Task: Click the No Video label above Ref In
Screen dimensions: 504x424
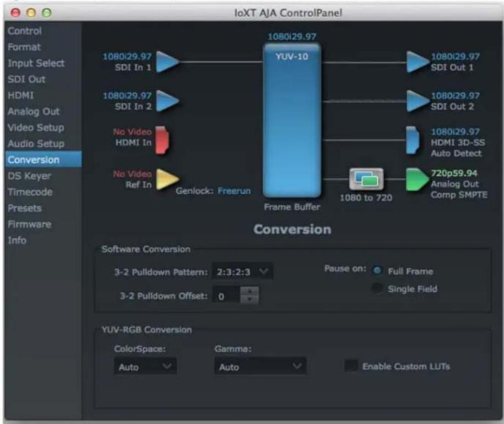Action: (132, 174)
